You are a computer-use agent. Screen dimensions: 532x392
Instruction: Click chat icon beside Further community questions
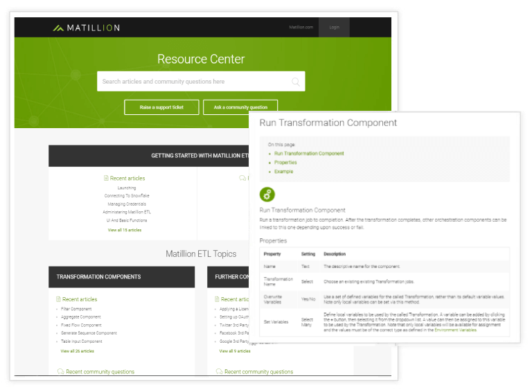219,372
